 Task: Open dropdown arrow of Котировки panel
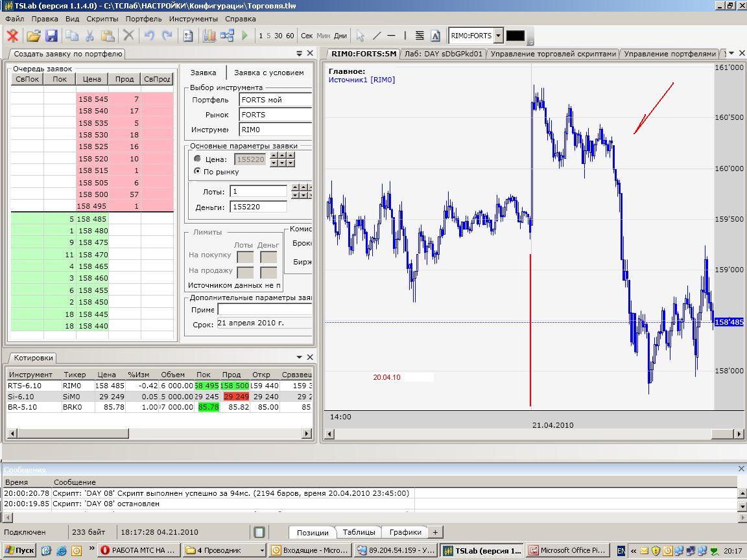pos(299,357)
